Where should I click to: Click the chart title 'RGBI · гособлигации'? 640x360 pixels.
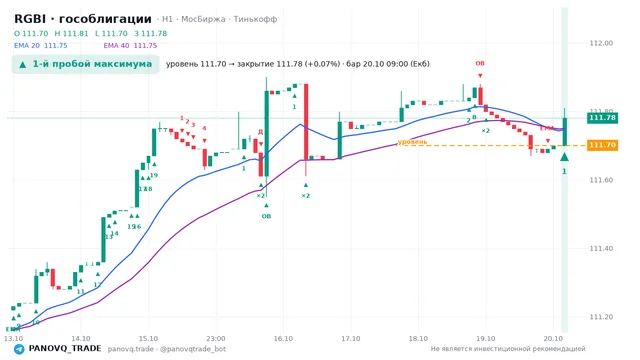[83, 19]
